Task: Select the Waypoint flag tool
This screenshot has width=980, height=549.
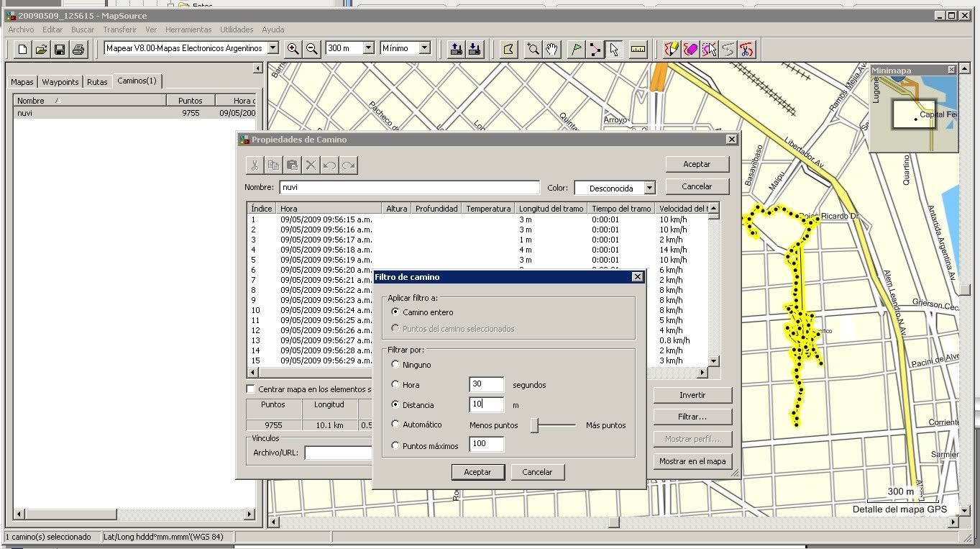Action: point(576,49)
